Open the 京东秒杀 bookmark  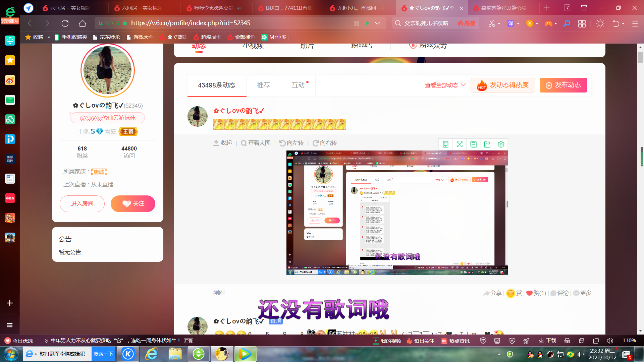[x=106, y=37]
